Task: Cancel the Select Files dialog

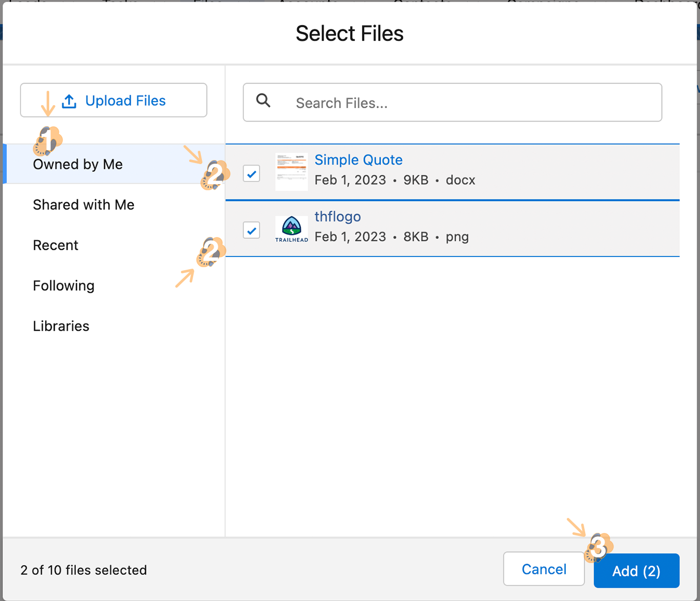Action: 544,569
